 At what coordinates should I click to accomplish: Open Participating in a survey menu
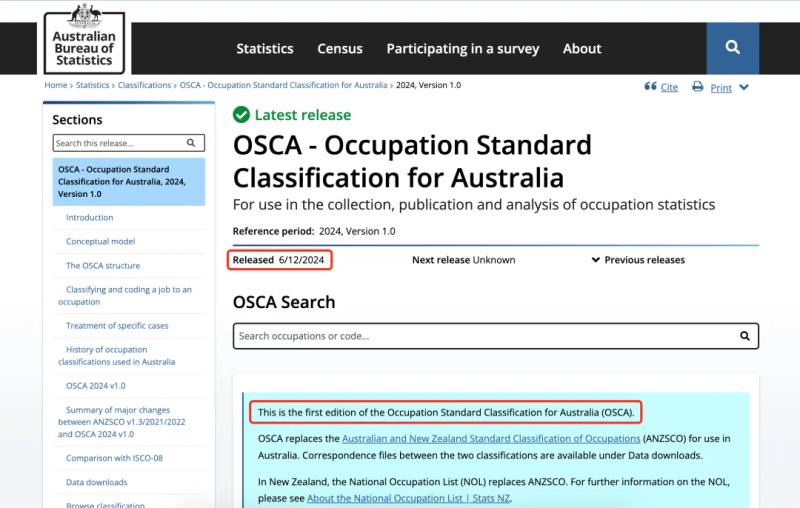click(x=463, y=48)
